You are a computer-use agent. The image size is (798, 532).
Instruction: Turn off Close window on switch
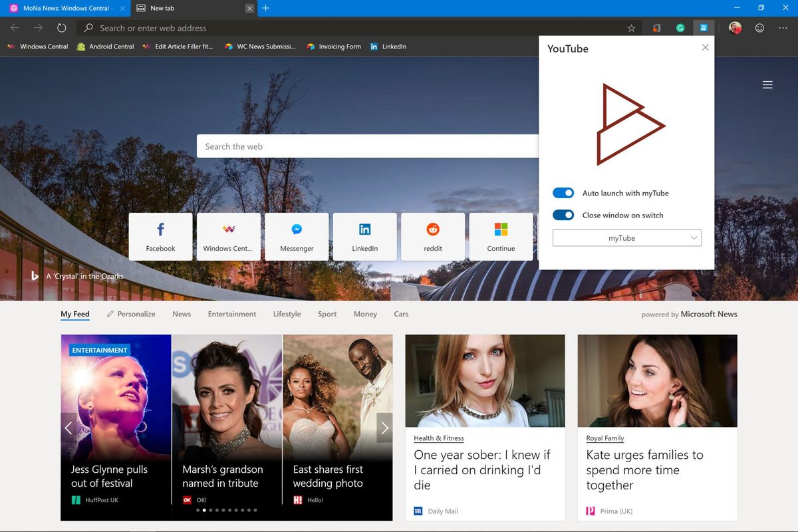tap(563, 215)
